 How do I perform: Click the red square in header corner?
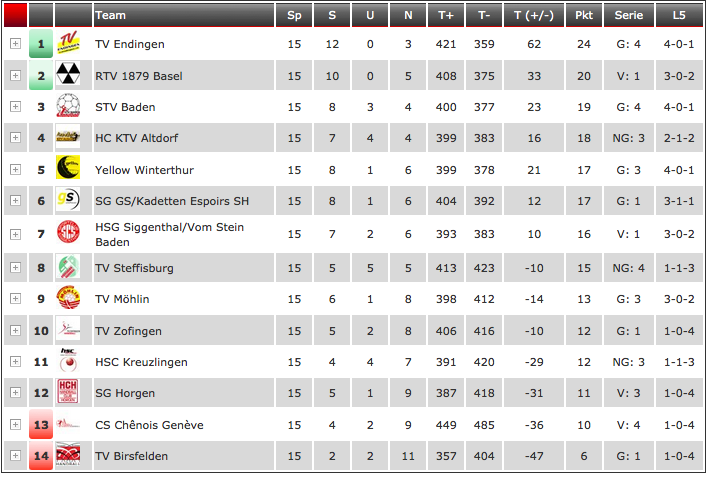coord(15,15)
